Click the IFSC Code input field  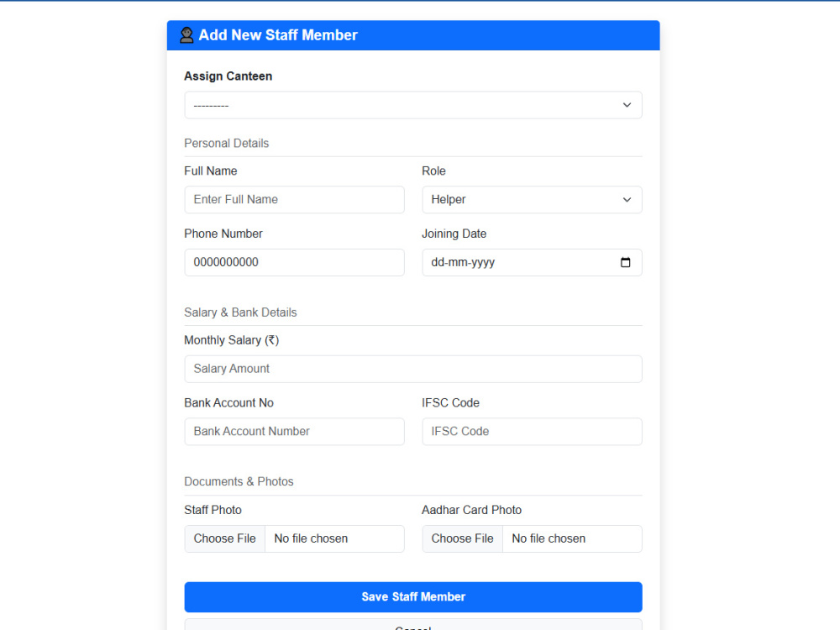point(532,432)
